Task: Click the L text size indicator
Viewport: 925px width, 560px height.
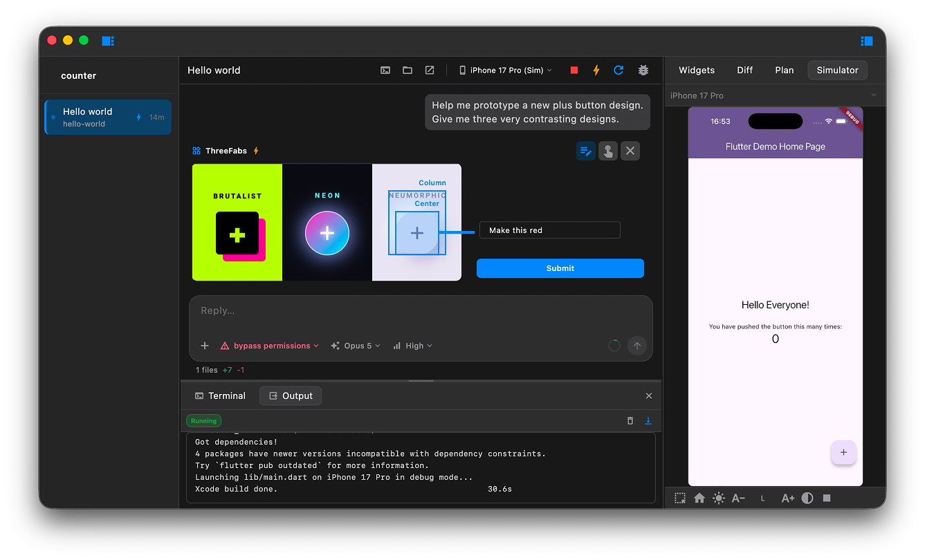Action: tap(763, 498)
